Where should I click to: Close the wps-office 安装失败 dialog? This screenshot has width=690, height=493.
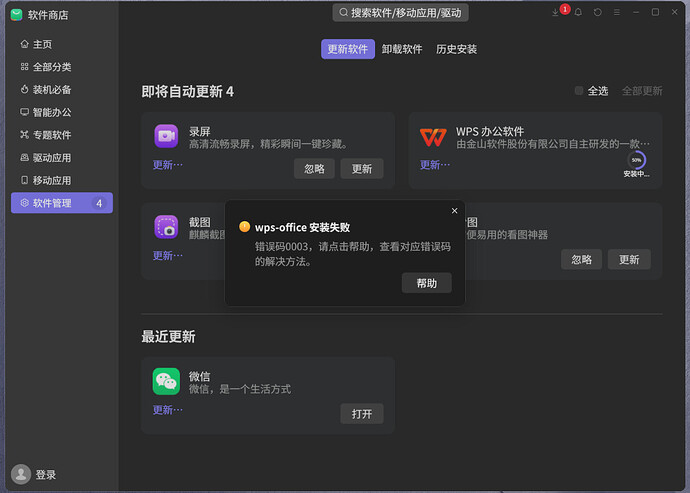pyautogui.click(x=455, y=211)
